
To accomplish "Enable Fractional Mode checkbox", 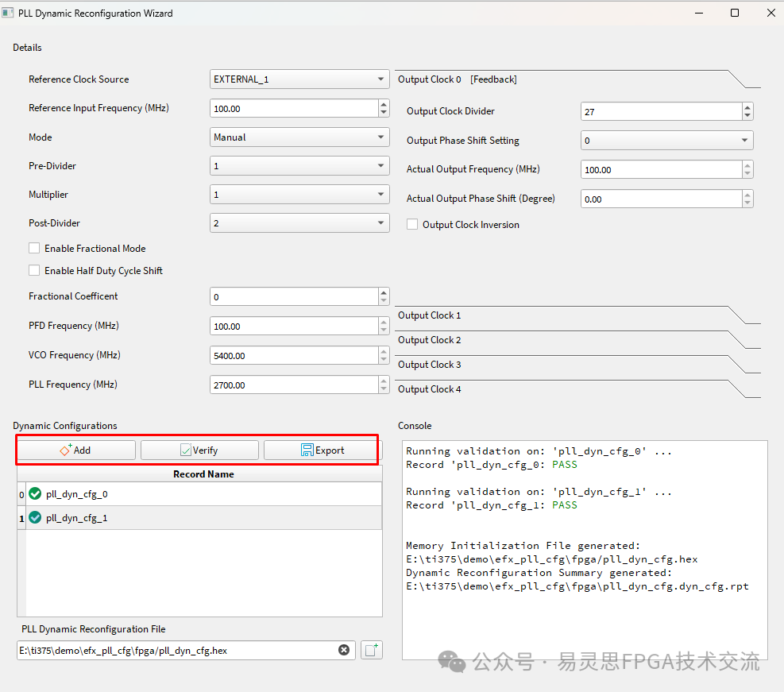I will [34, 249].
